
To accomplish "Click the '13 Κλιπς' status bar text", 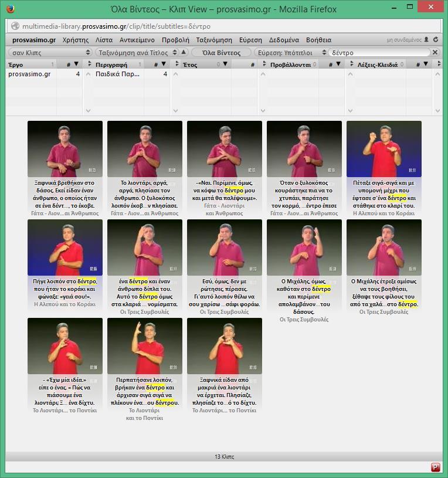I will (225, 456).
